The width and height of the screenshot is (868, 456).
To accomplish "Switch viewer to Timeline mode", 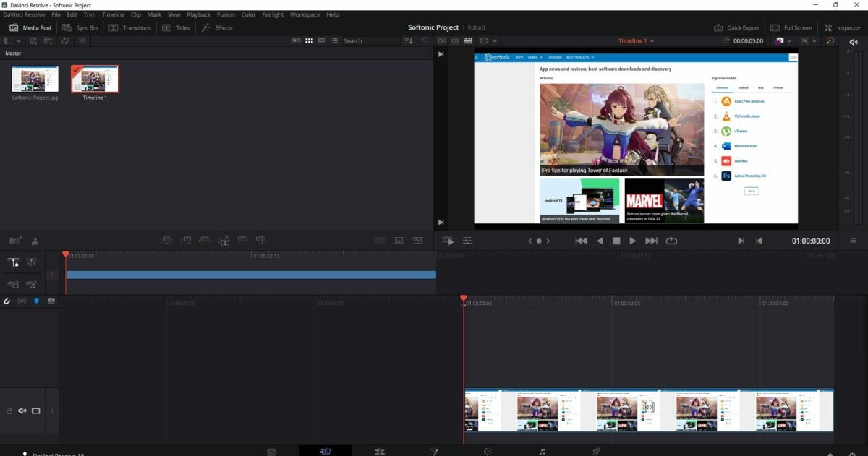I will 468,40.
